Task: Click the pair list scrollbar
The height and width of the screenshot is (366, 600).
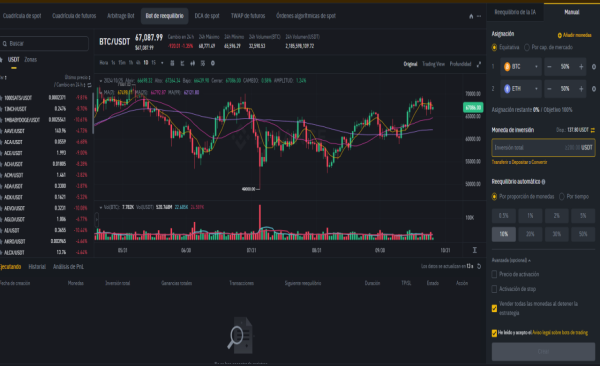Action: (x=93, y=113)
